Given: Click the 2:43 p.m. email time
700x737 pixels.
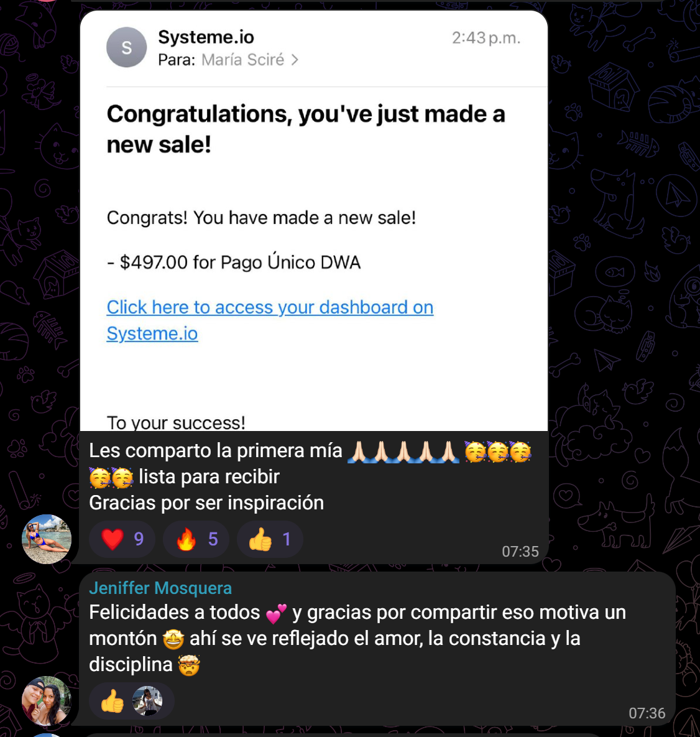Looking at the screenshot, I should [x=486, y=37].
